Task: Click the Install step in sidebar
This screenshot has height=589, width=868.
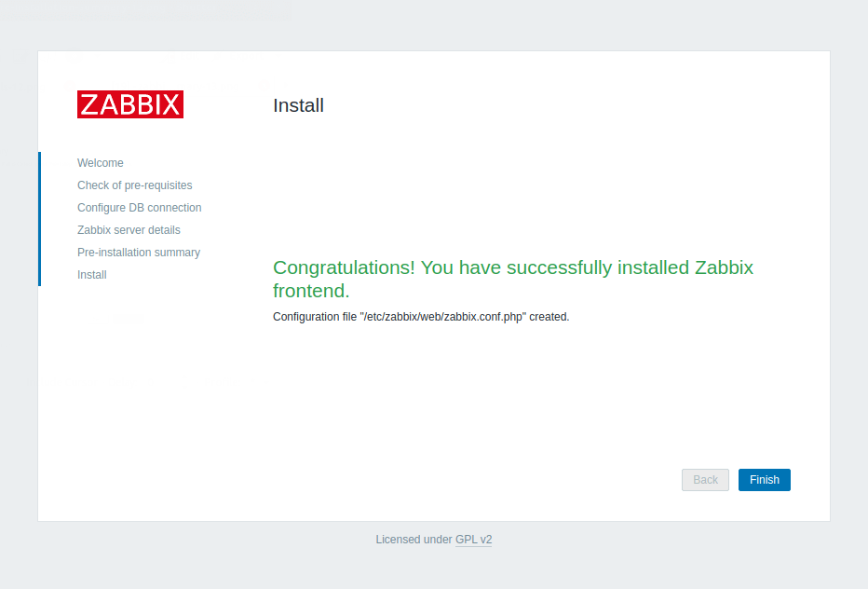Action: tap(92, 275)
